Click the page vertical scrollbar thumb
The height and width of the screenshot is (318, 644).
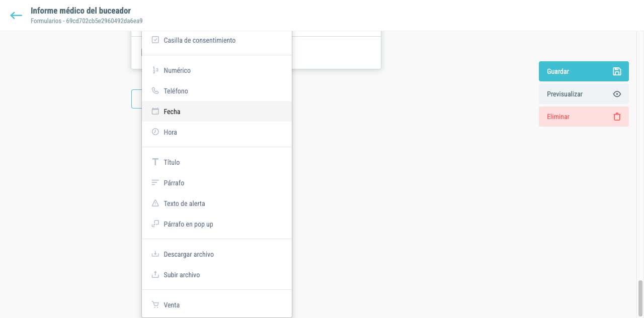pyautogui.click(x=640, y=298)
